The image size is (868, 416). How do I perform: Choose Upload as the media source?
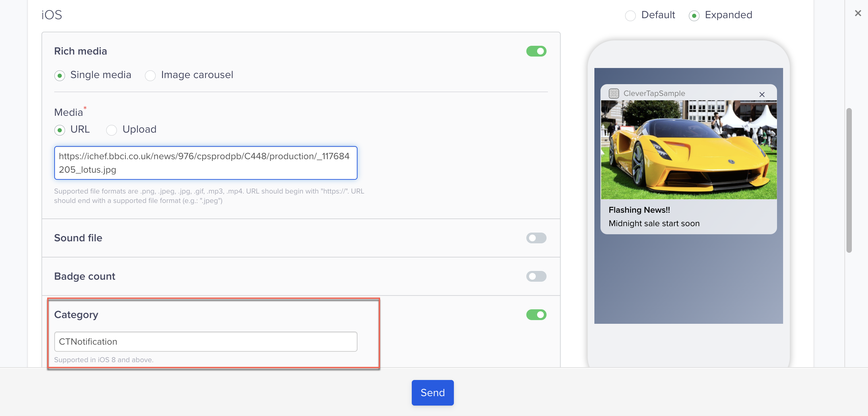click(x=111, y=130)
